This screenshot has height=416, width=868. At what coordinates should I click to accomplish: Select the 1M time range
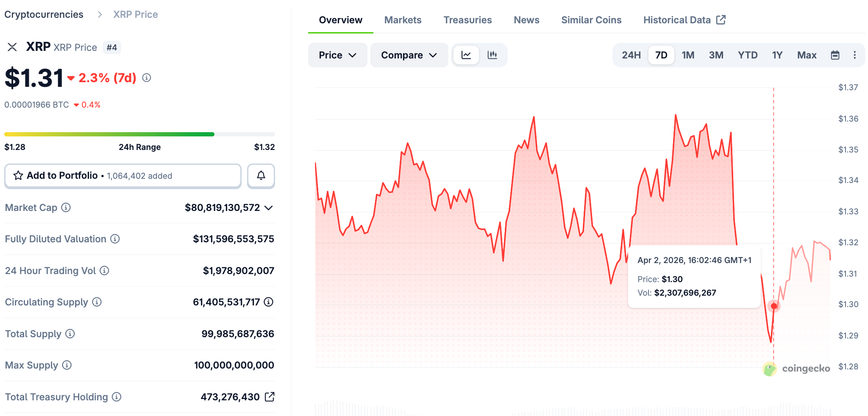(688, 55)
